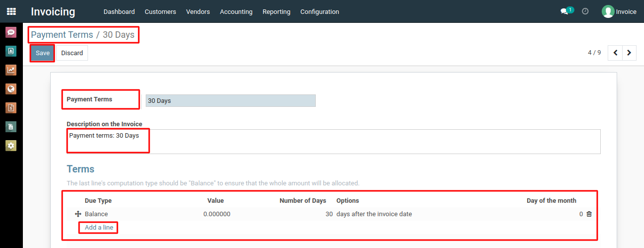Focus the Payment Terms name field
The height and width of the screenshot is (248, 644).
coord(231,100)
